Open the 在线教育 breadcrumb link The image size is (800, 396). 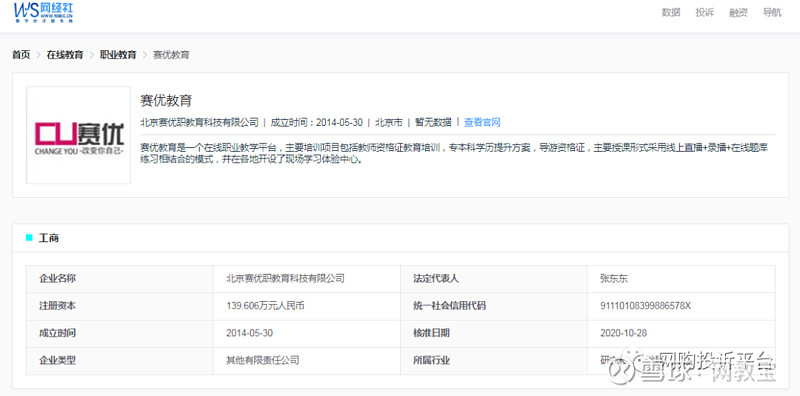pyautogui.click(x=65, y=55)
